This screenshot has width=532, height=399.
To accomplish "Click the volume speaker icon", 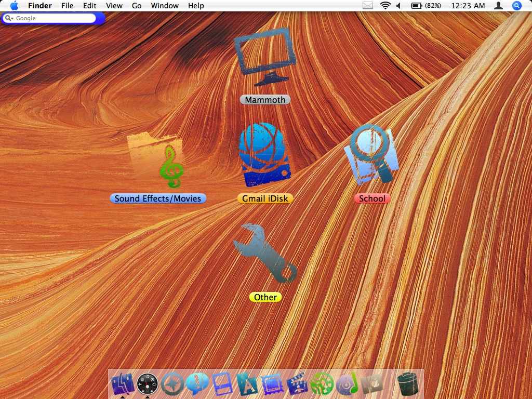I will click(399, 5).
